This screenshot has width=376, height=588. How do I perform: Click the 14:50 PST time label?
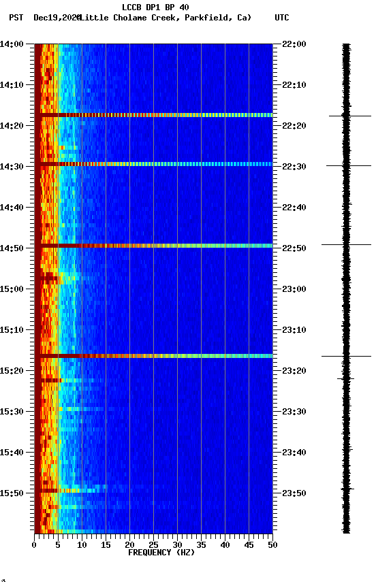tap(12, 248)
